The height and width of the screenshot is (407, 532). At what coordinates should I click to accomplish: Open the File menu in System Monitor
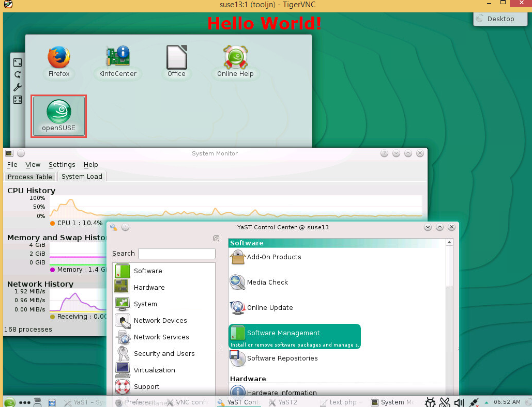coord(12,164)
